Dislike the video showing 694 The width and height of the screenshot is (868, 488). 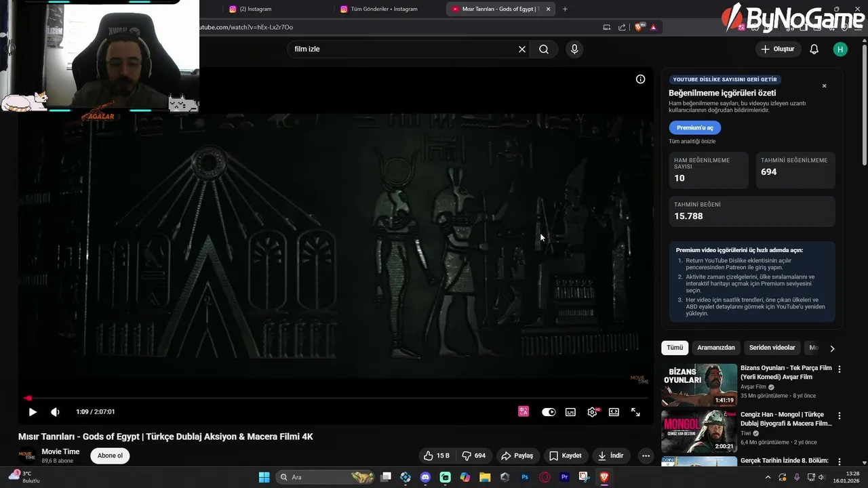474,455
